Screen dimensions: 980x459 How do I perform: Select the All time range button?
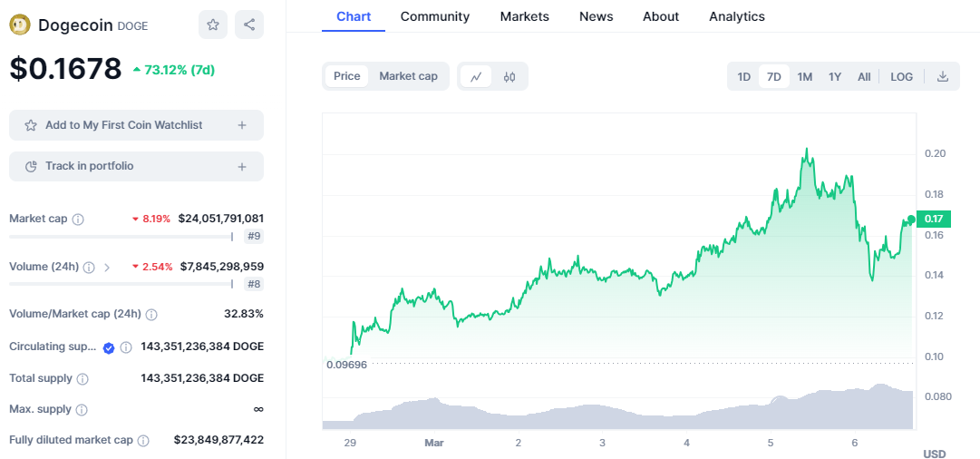pyautogui.click(x=864, y=77)
